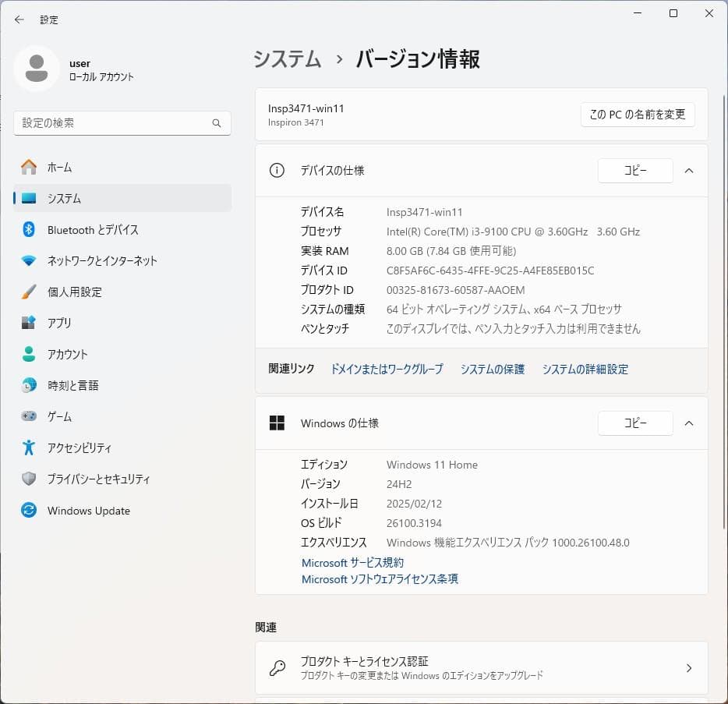The image size is (728, 704).
Task: Click Inspiron 3471 model text
Action: coord(295,122)
